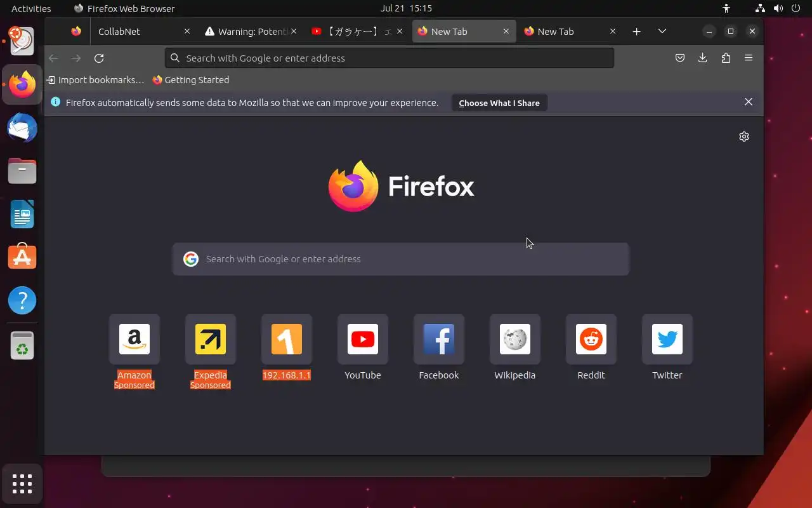Viewport: 812px width, 508px height.
Task: Focus the central Google search box
Action: (401, 259)
